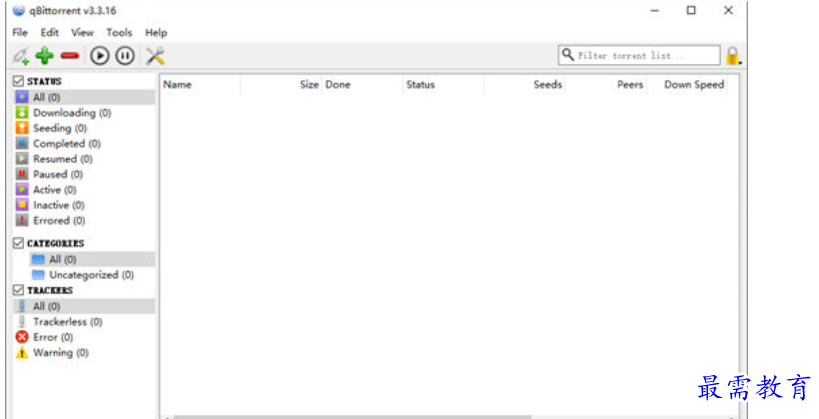The height and width of the screenshot is (419, 819).
Task: Click the green plus add torrent file icon
Action: tap(45, 55)
